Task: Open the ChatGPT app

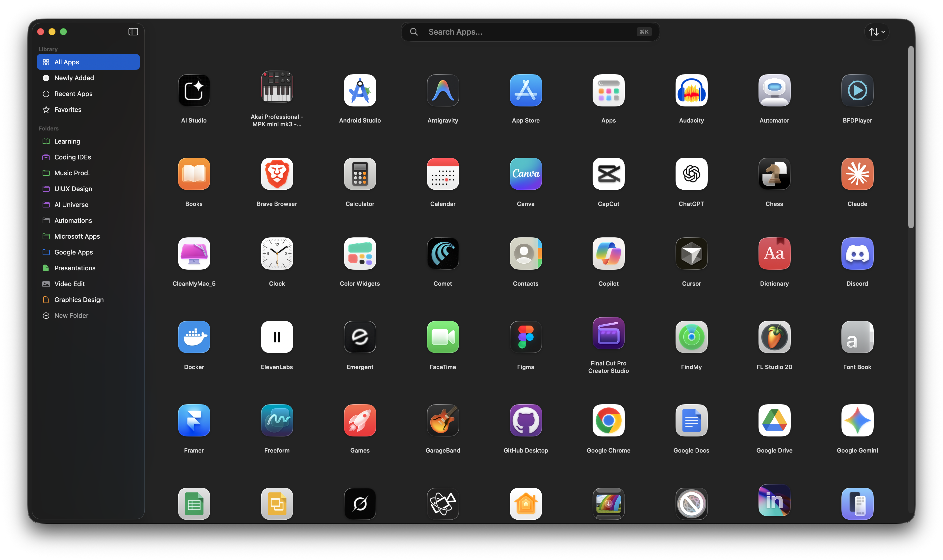Action: pos(691,174)
